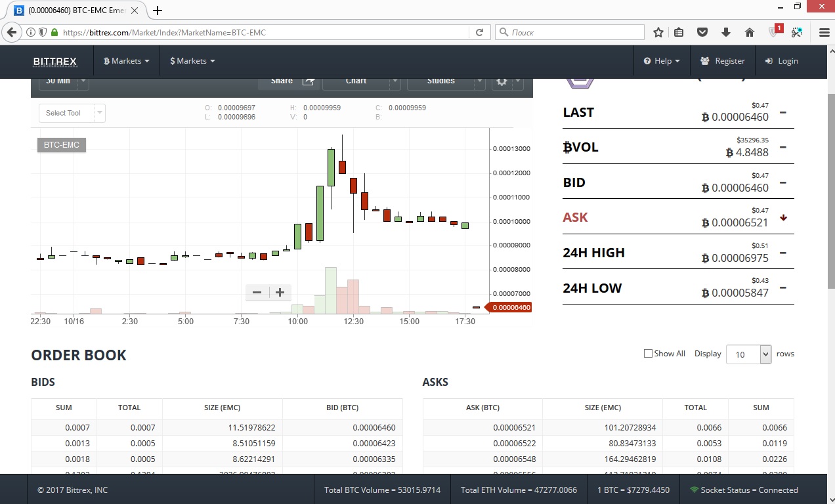
Task: Open the bookmarks library icon
Action: 679,32
